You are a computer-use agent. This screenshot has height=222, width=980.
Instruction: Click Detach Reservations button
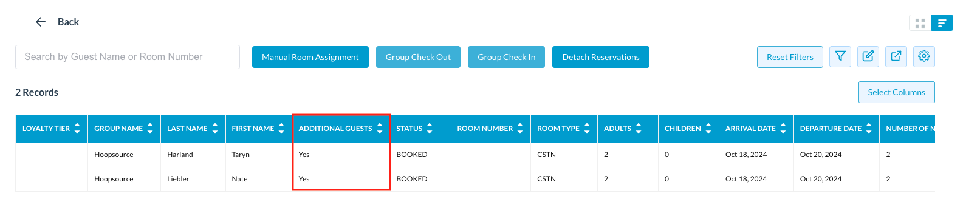[601, 57]
